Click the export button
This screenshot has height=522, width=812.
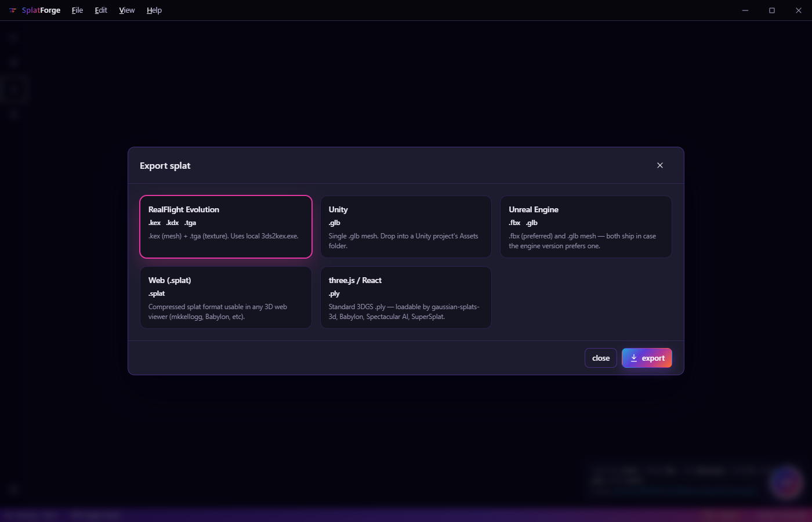click(x=647, y=358)
